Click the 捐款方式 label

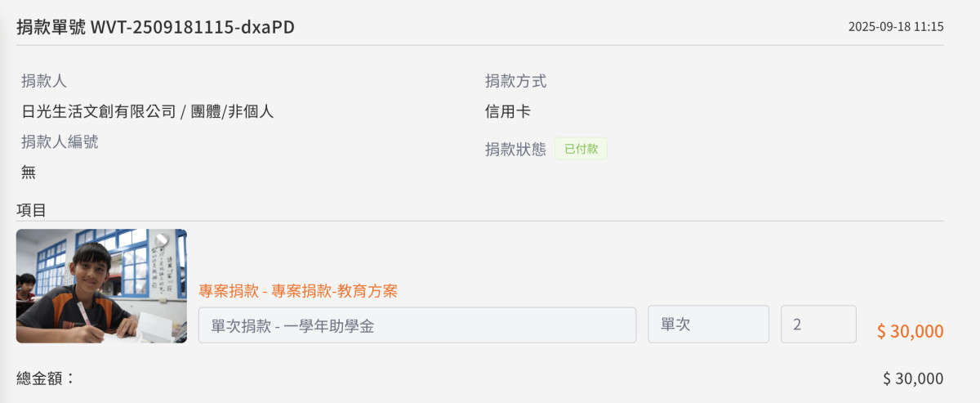point(515,81)
